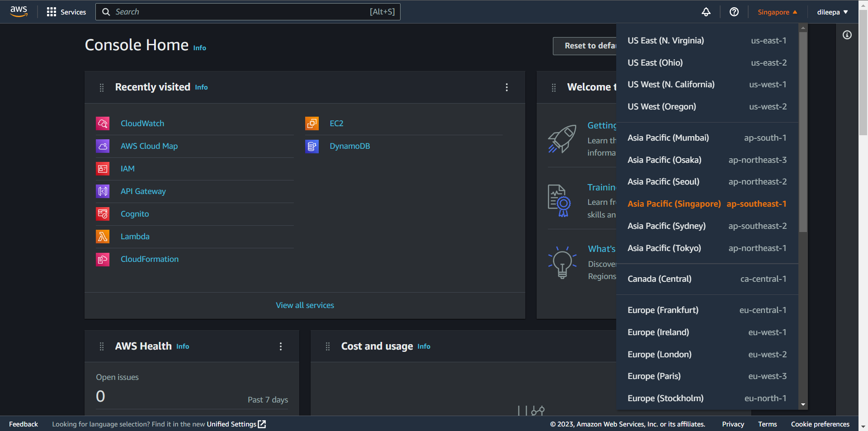This screenshot has height=431, width=868.
Task: Open AWS Health widget options menu
Action: [281, 346]
